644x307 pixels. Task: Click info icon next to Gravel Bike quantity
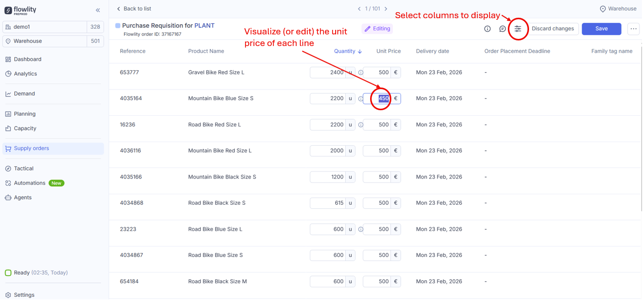(x=361, y=73)
